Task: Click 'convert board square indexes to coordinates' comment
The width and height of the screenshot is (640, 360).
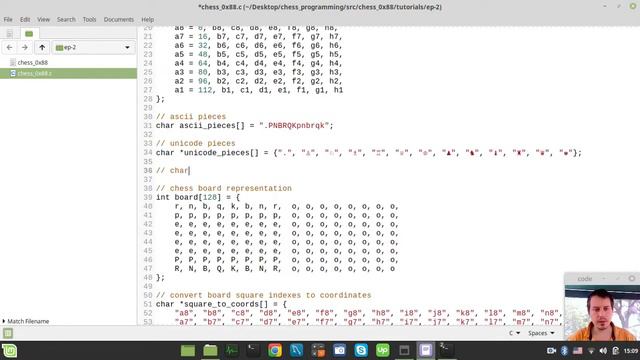Action: 270,295
